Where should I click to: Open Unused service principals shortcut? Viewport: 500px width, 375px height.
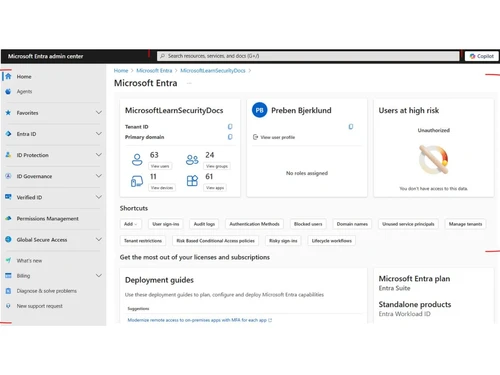click(408, 224)
